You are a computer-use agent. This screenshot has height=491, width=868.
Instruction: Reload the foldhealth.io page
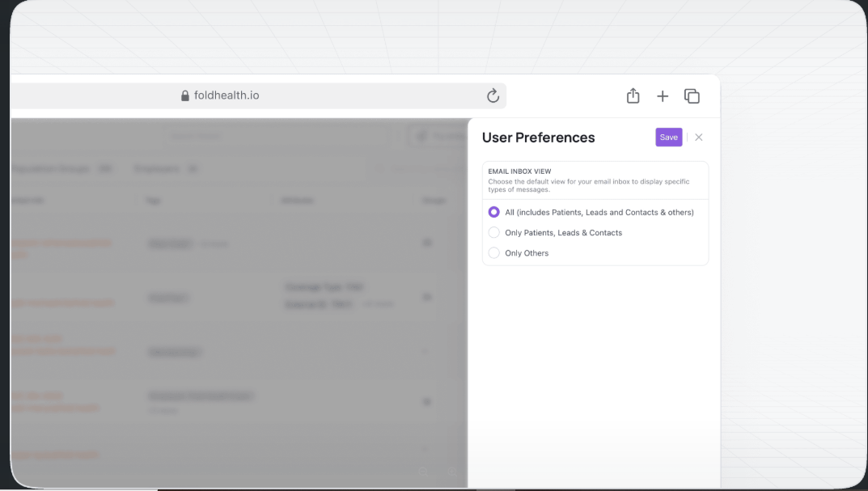coord(493,95)
